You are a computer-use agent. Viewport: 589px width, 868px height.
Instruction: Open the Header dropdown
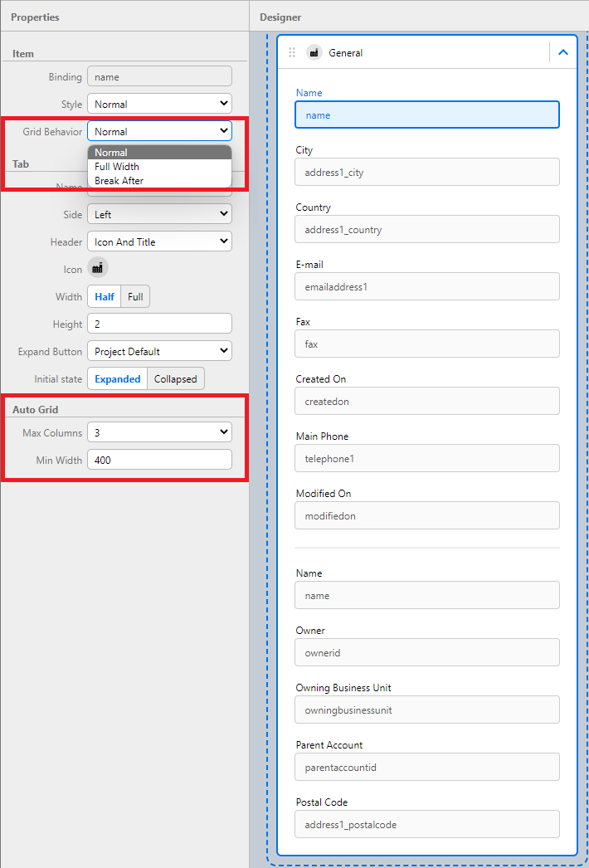pos(159,241)
